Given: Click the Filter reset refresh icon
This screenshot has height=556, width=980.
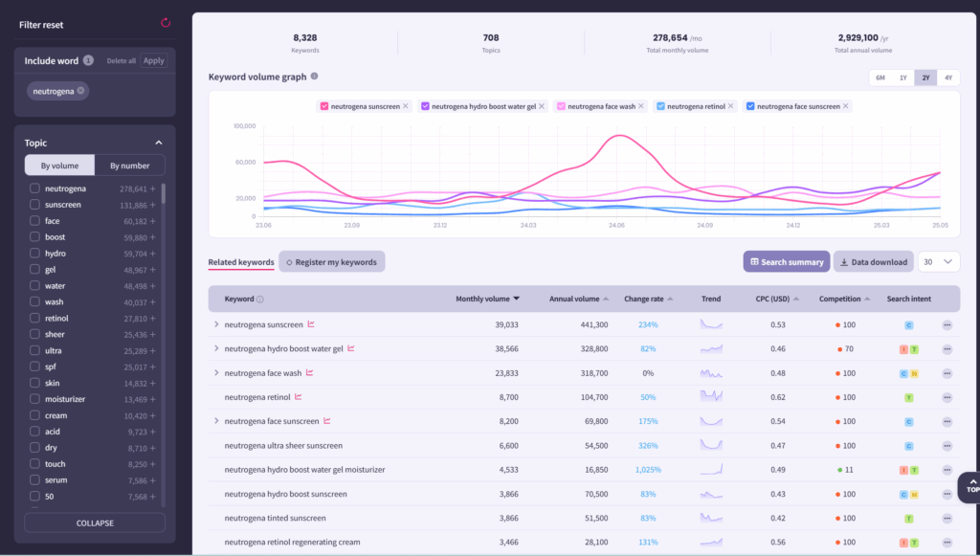Looking at the screenshot, I should click(x=165, y=23).
